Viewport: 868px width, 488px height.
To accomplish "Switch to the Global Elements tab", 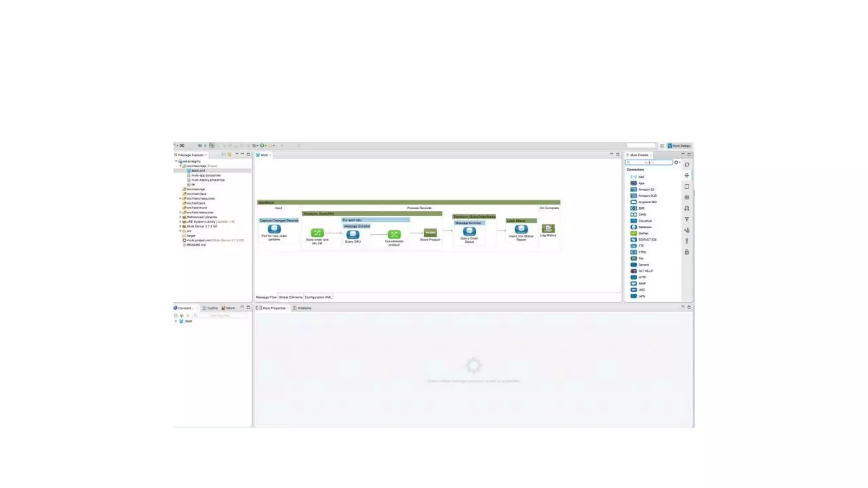I will (290, 297).
